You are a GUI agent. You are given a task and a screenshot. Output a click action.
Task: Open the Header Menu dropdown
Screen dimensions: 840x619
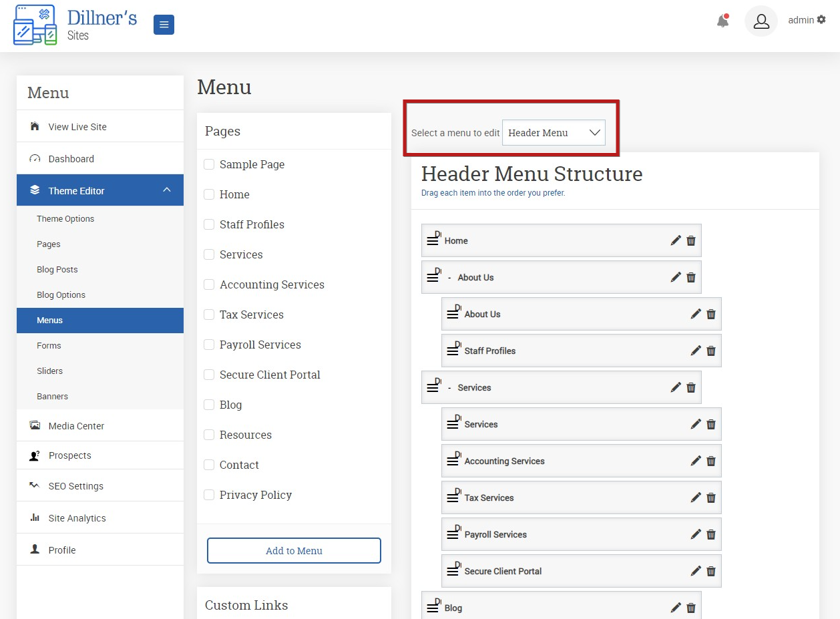(554, 132)
